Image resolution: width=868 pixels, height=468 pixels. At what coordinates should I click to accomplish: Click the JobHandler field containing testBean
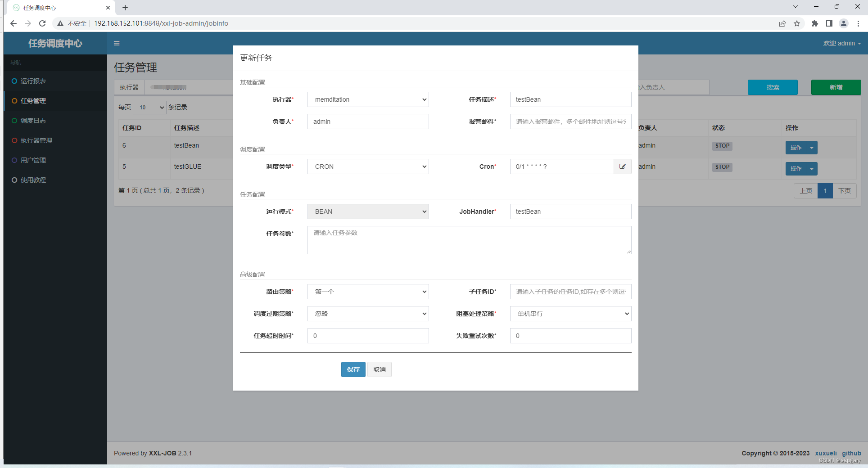click(x=571, y=211)
